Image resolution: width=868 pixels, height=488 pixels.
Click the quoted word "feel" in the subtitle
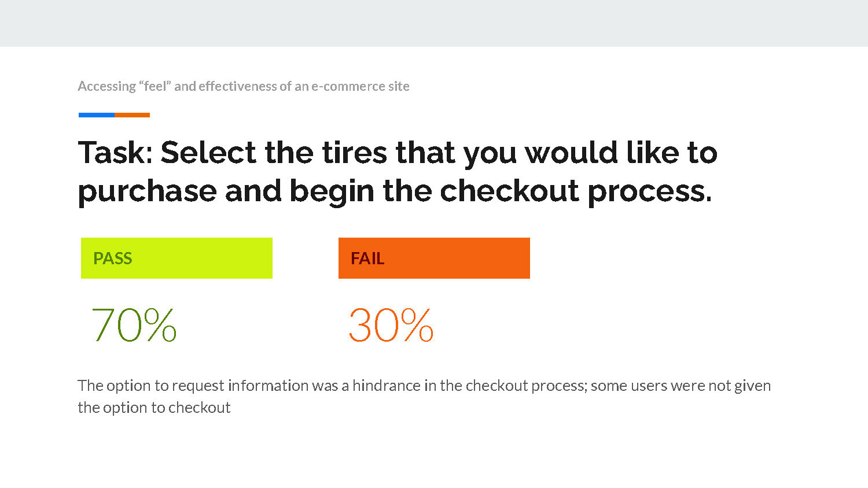[x=155, y=86]
